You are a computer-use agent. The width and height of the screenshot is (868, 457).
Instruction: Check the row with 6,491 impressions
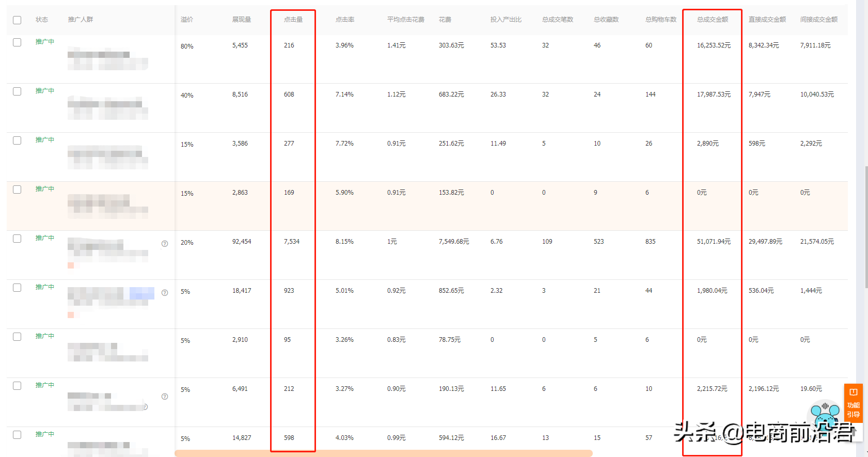point(17,386)
